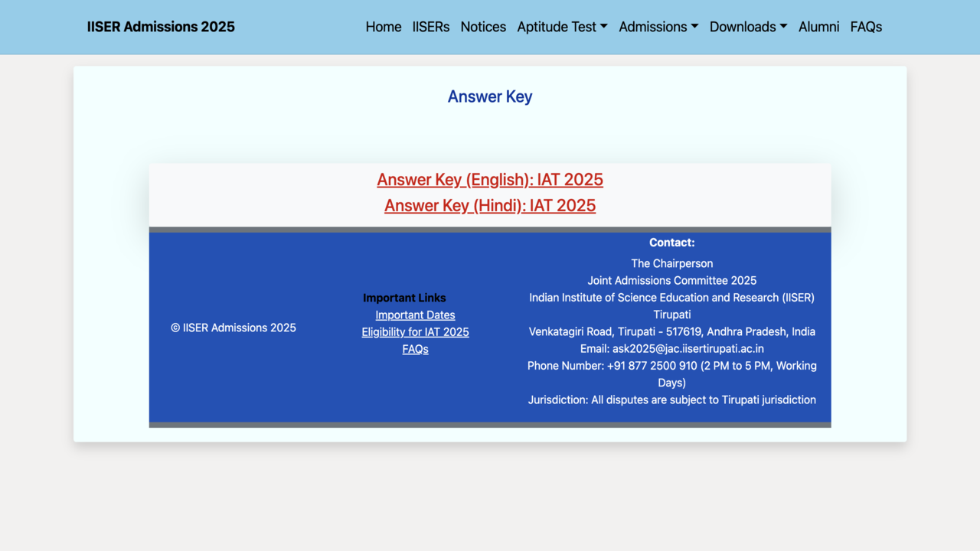Screen dimensions: 980x551
Task: Click the ask2025@jac.iisertirupati.ac.in email address
Action: (688, 349)
